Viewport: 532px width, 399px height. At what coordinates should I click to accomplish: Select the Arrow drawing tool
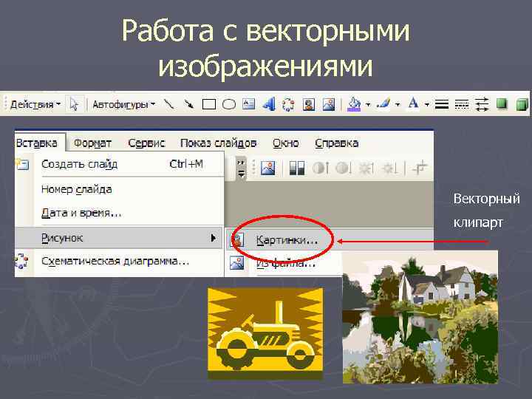pyautogui.click(x=188, y=104)
